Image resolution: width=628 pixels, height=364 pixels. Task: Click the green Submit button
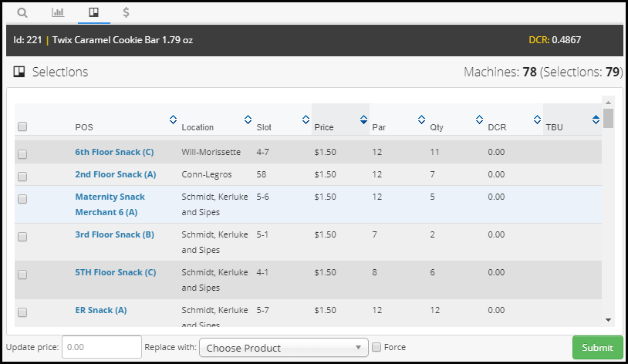click(598, 347)
